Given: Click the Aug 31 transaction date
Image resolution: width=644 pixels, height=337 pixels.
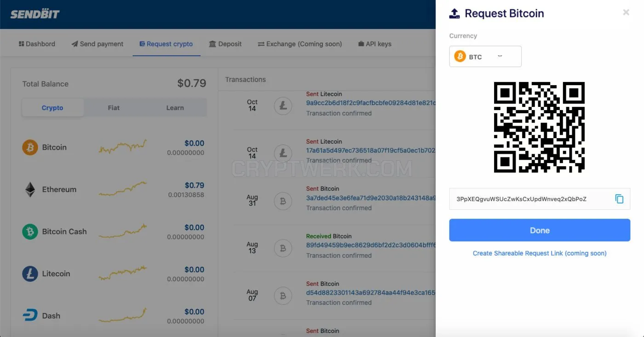Looking at the screenshot, I should 252,200.
